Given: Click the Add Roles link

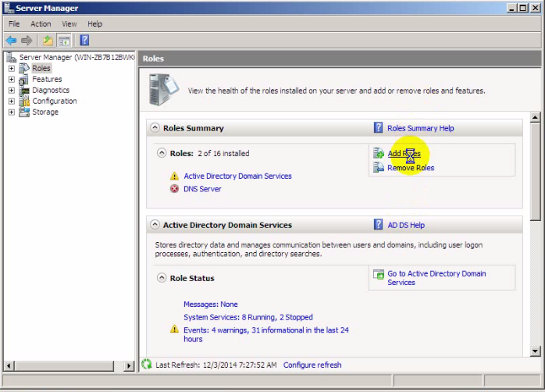Looking at the screenshot, I should pos(404,153).
